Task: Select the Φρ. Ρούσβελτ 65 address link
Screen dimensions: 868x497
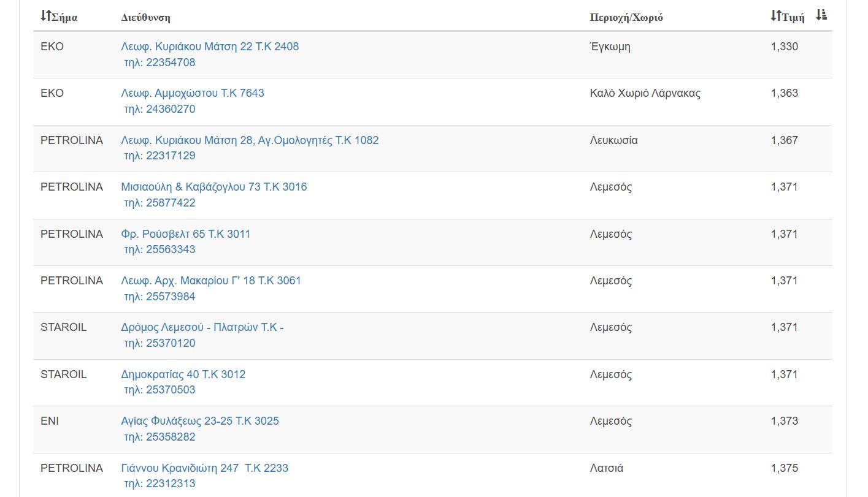Action: point(186,234)
